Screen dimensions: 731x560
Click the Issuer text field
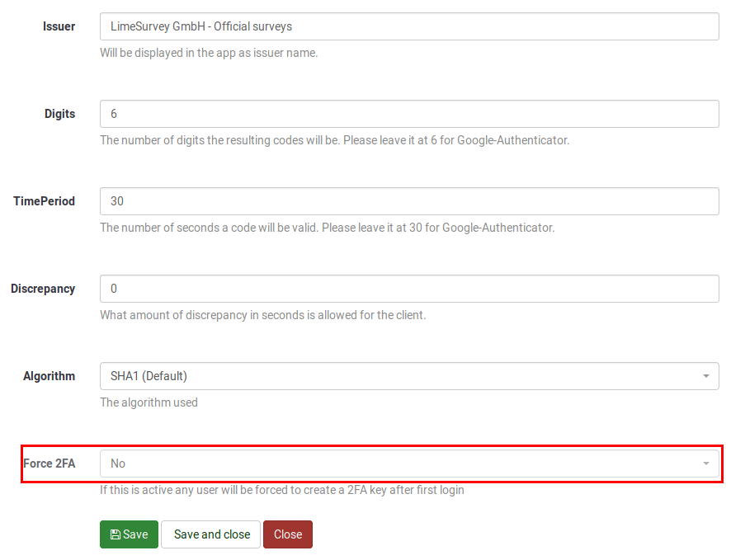click(x=409, y=26)
